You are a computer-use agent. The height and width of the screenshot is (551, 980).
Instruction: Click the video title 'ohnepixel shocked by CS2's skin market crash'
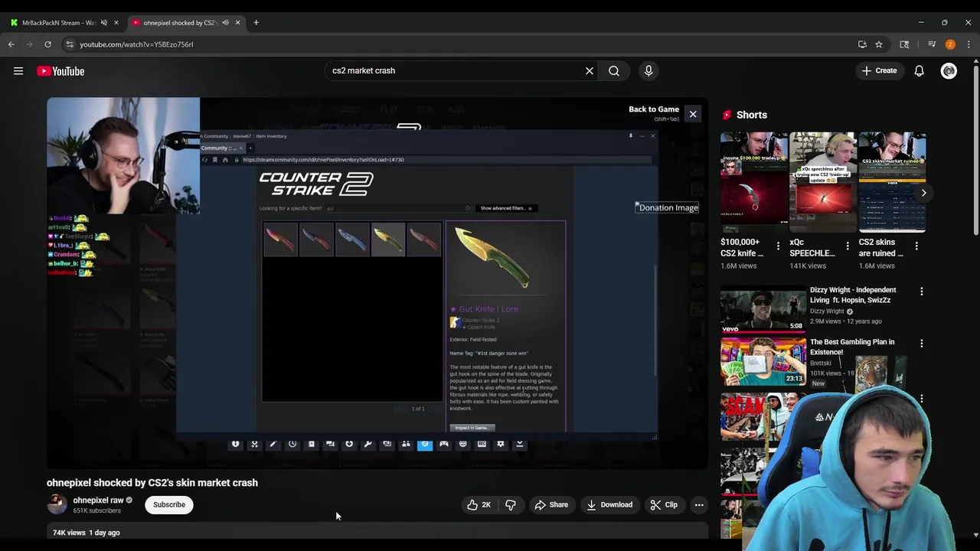[152, 483]
